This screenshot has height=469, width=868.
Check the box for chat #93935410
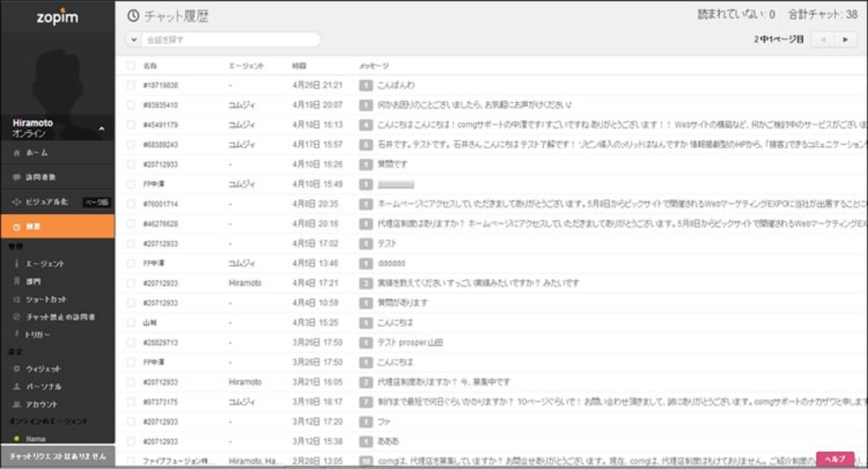[x=131, y=105]
